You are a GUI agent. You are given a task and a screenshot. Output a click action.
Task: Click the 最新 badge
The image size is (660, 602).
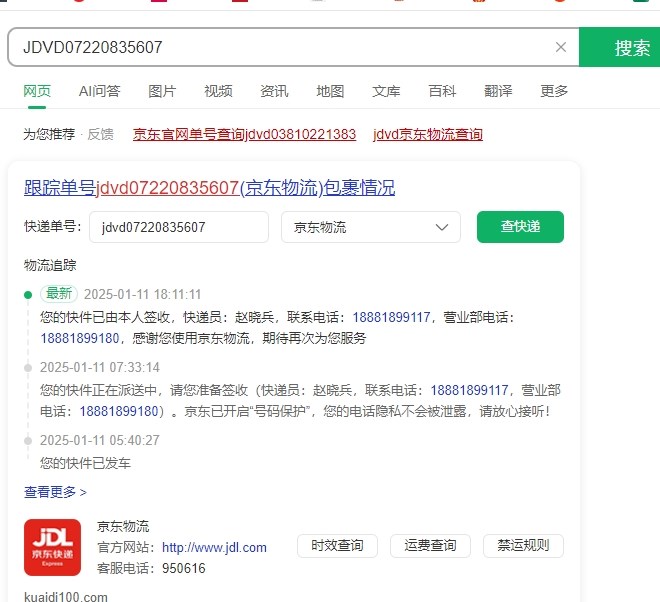pyautogui.click(x=59, y=293)
